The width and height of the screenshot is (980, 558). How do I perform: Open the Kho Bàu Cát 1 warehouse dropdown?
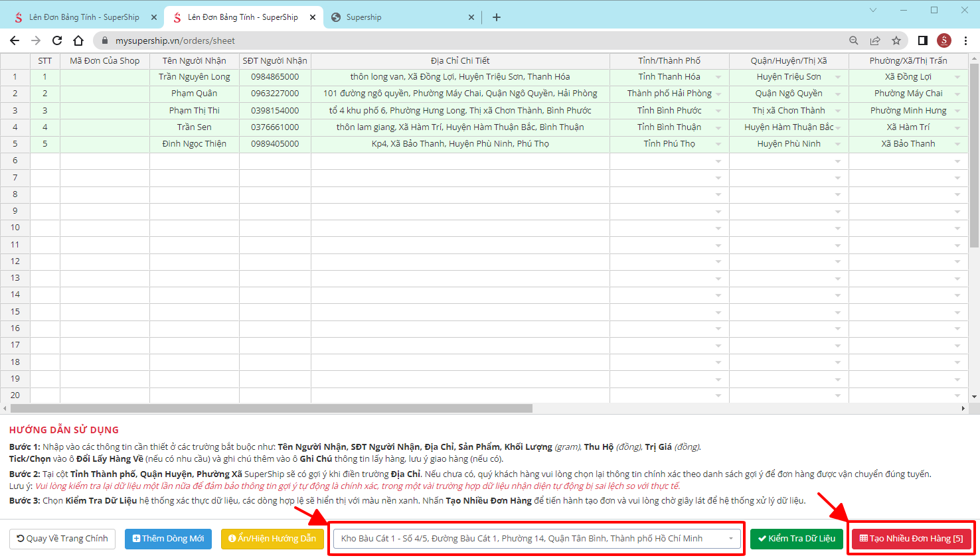click(x=537, y=539)
